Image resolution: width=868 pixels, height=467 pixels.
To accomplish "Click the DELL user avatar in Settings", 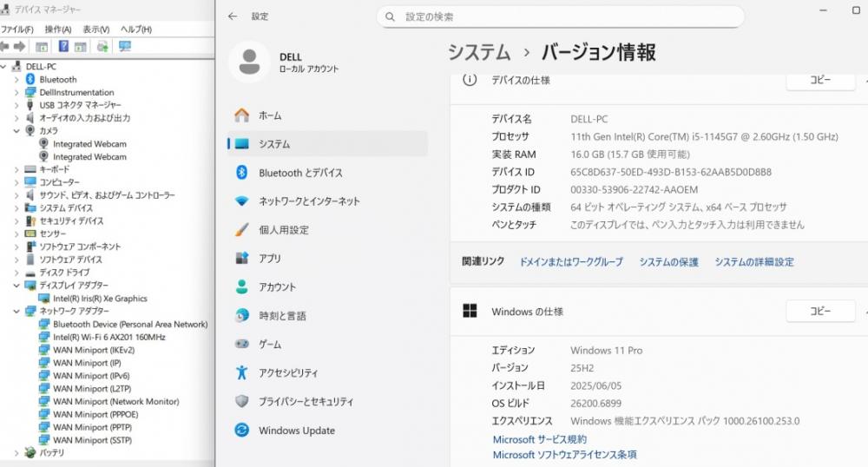I will (x=249, y=62).
